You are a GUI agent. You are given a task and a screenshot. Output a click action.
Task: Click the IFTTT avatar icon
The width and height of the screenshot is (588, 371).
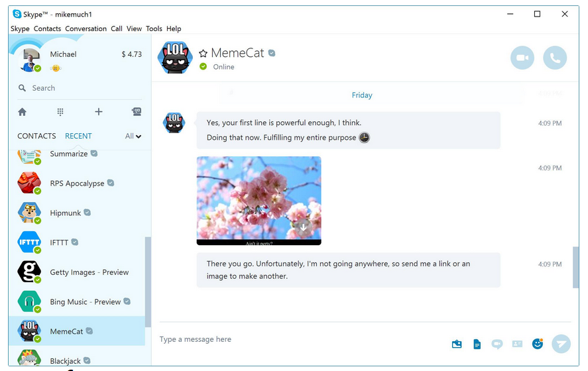(29, 242)
